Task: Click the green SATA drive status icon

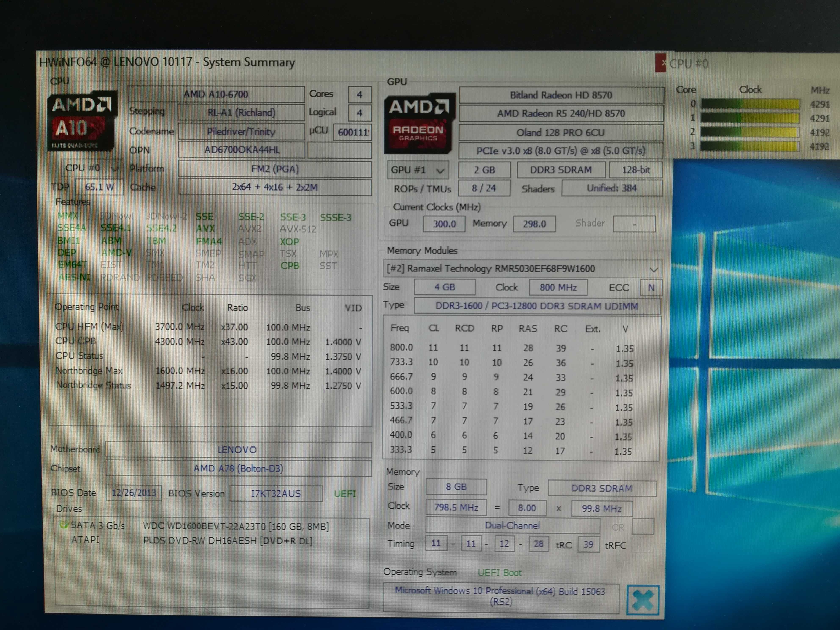Action: click(64, 525)
